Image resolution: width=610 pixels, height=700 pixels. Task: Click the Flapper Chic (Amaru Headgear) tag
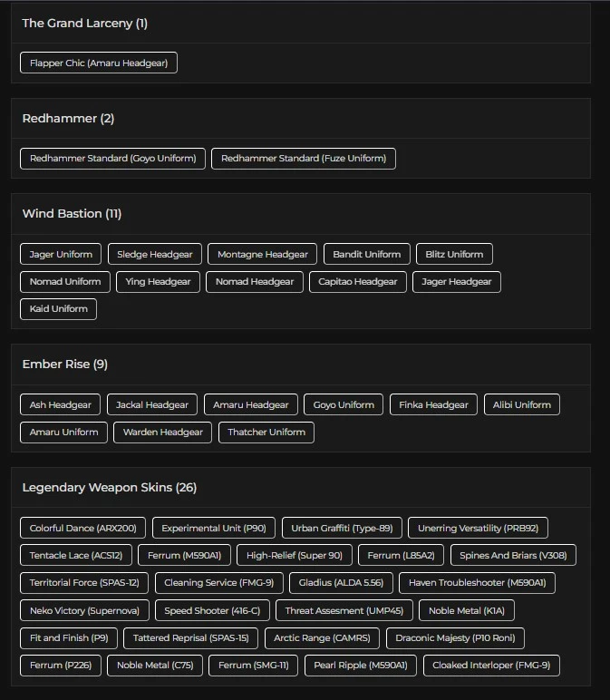(x=99, y=63)
